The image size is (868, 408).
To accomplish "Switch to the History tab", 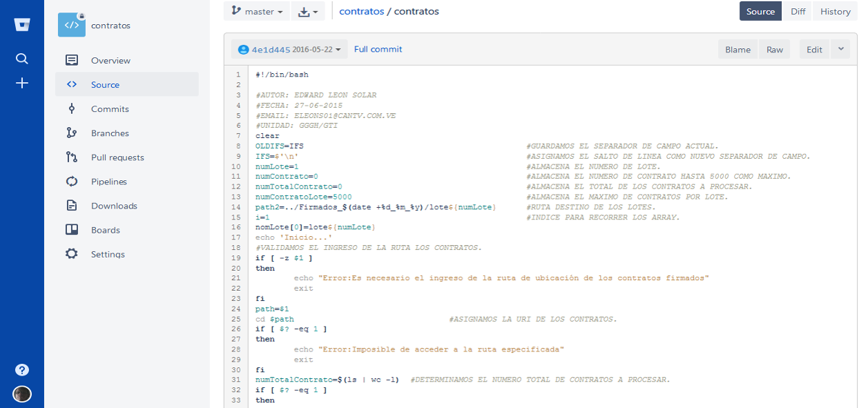I will click(x=835, y=12).
